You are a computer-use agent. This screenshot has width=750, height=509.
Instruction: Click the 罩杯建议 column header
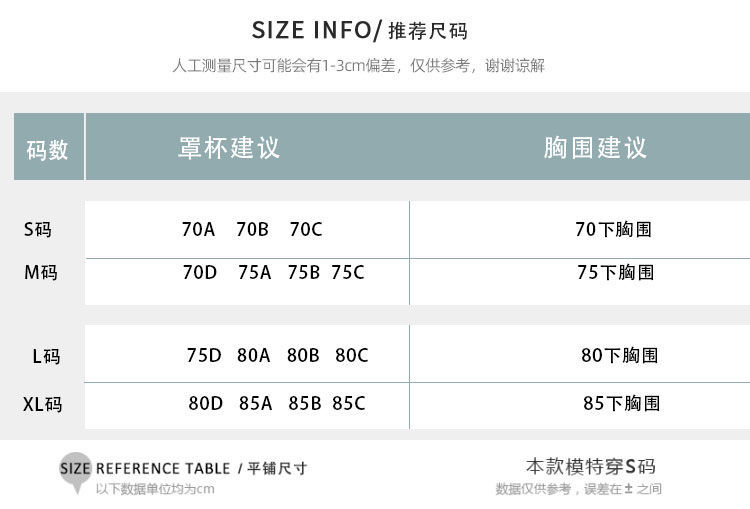point(229,147)
